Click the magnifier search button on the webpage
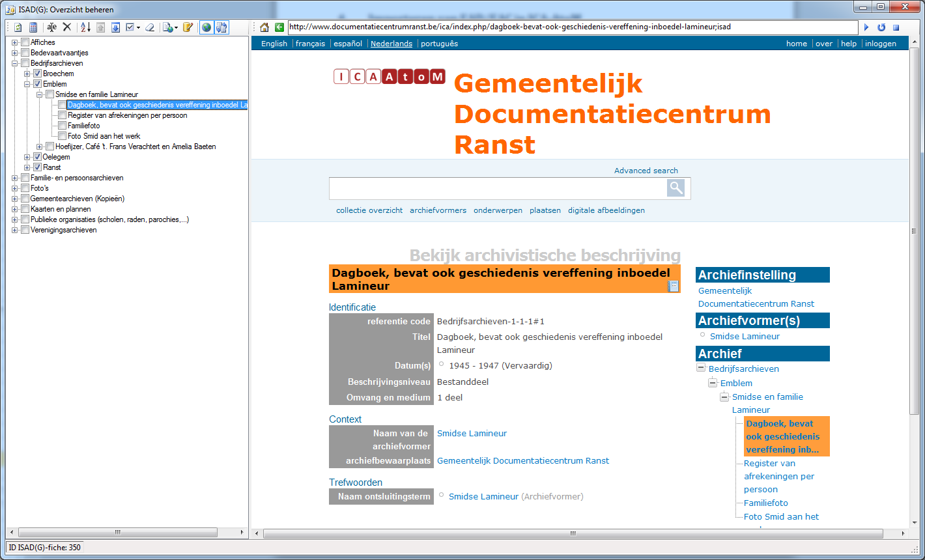This screenshot has height=560, width=925. (x=676, y=188)
